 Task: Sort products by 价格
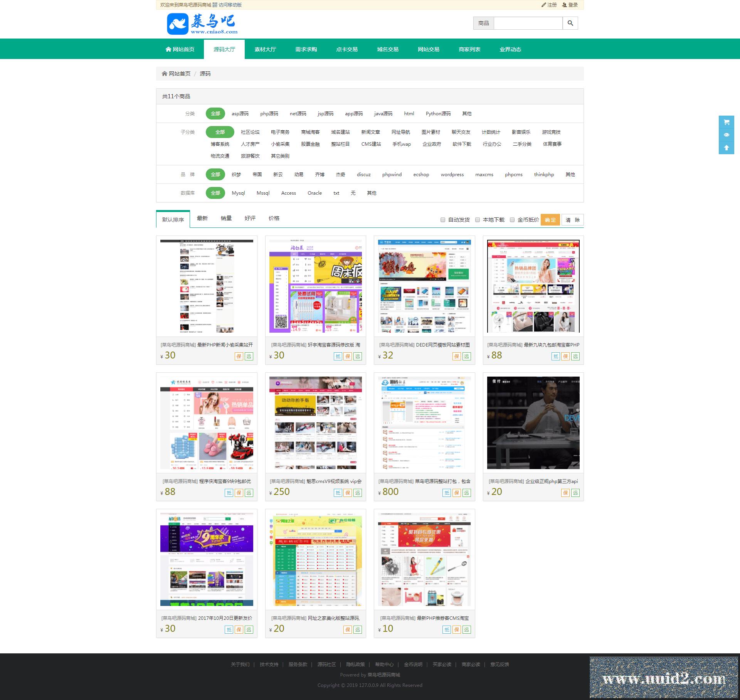point(274,218)
